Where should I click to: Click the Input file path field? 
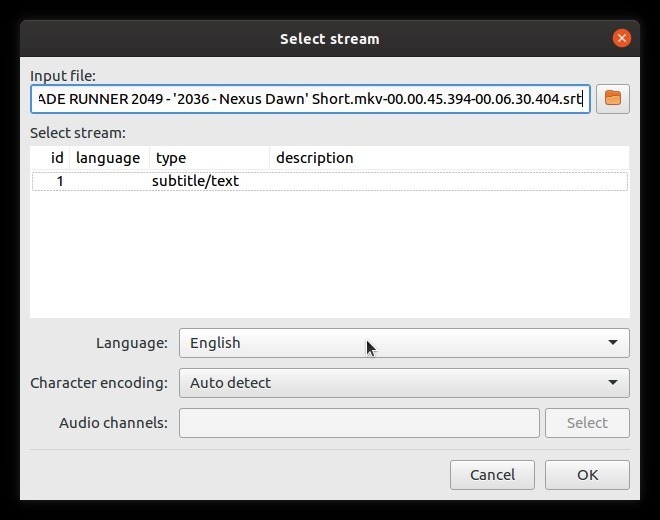coord(310,99)
